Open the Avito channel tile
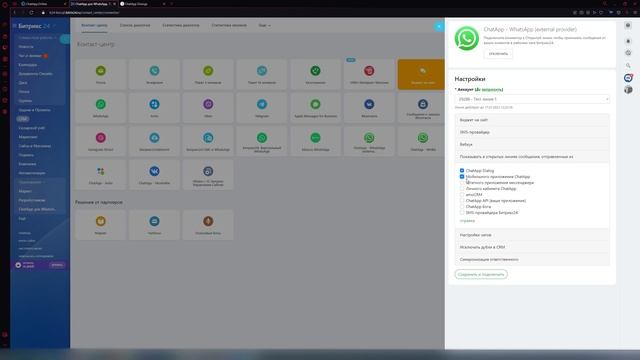Screen dimensions: 640x360 pos(154,108)
